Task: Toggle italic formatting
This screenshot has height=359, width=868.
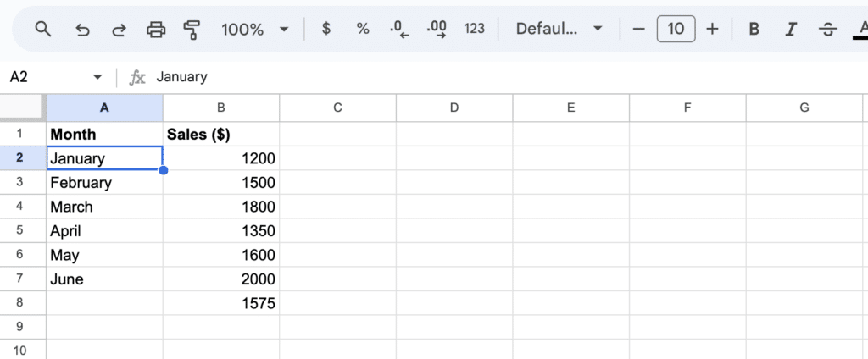Action: (791, 30)
